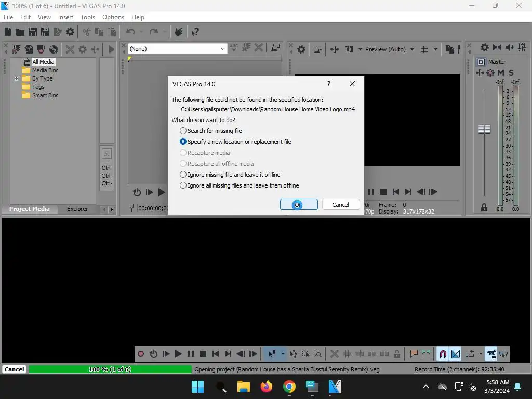Toggle Master bus Mute M button

click(500, 73)
